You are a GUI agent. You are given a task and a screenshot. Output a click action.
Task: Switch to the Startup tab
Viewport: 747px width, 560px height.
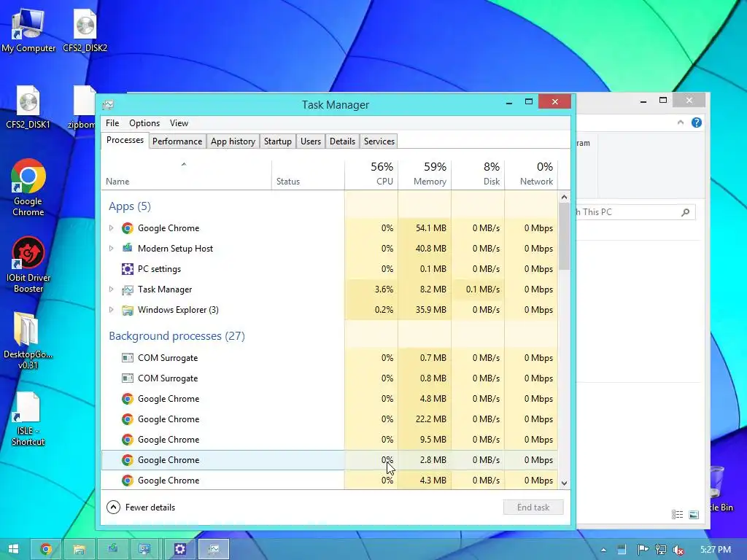pyautogui.click(x=278, y=141)
